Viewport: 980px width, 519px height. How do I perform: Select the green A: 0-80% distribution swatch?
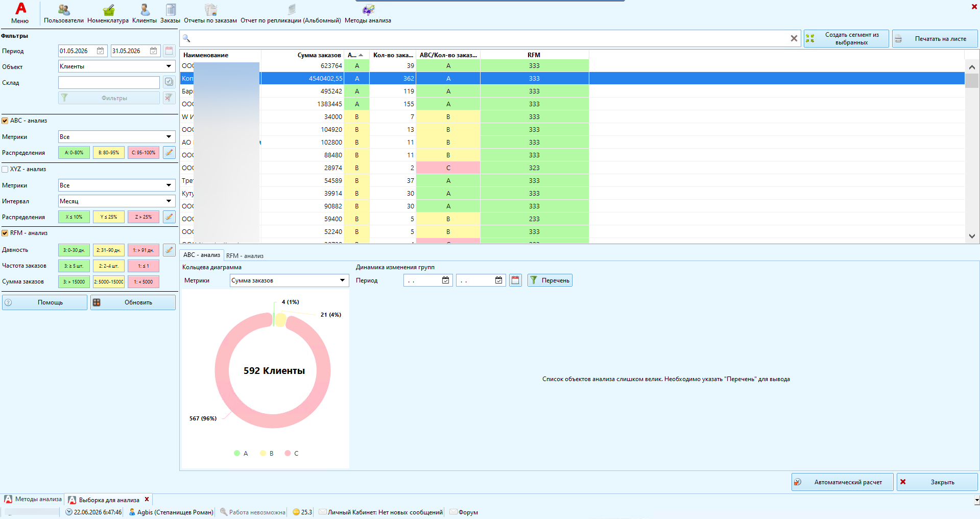click(x=74, y=152)
